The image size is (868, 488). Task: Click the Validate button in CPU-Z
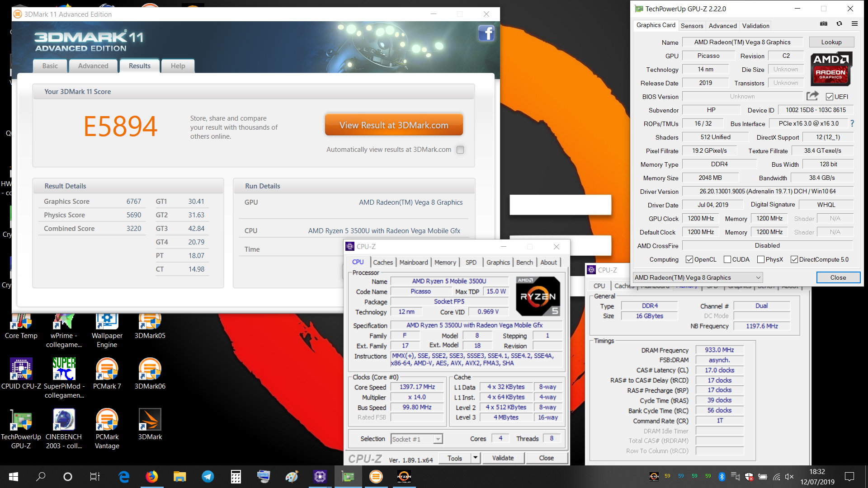[503, 458]
